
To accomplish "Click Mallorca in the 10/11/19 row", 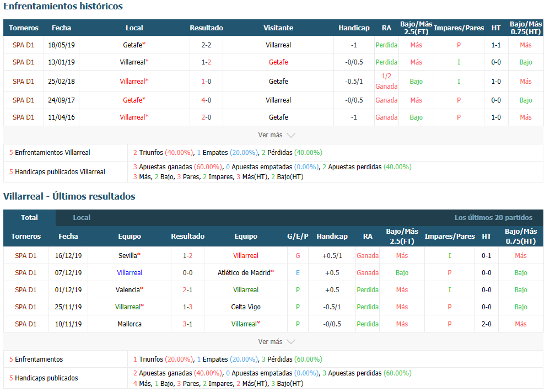I will pos(130,324).
